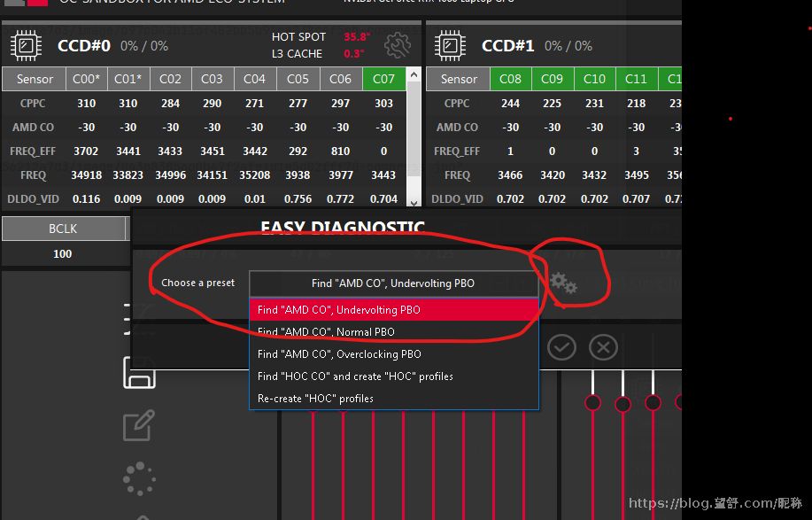The height and width of the screenshot is (520, 812).
Task: Toggle green core C10 header in CCD#1
Action: [594, 79]
